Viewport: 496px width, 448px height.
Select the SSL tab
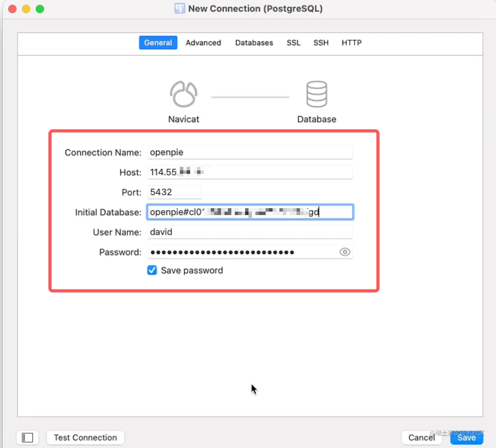pos(293,43)
